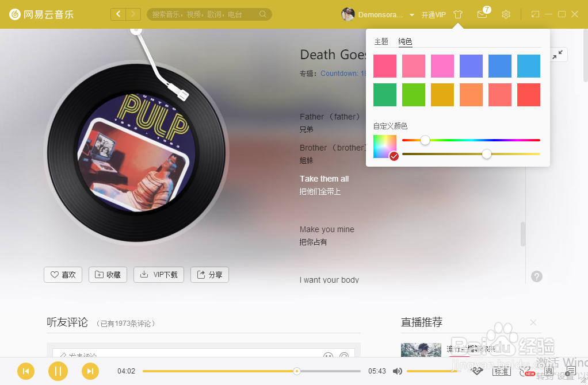Click the PULP album cover disc

(x=136, y=153)
